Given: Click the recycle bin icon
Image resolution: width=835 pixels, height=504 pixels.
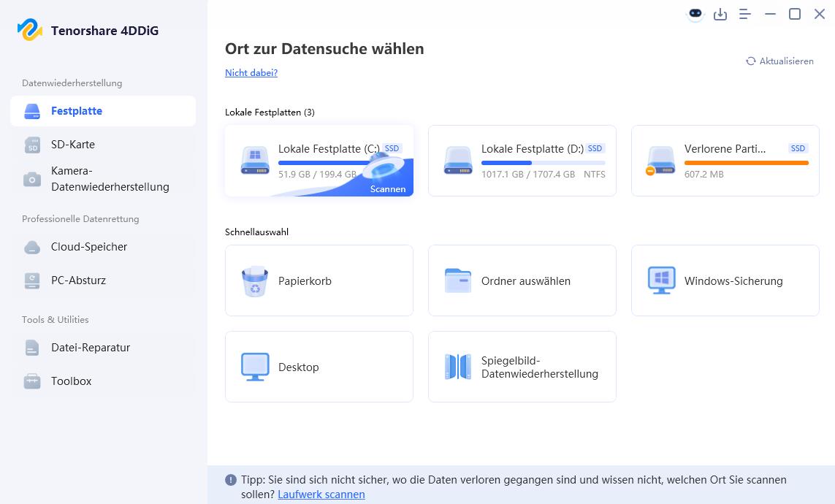Looking at the screenshot, I should click(x=255, y=281).
